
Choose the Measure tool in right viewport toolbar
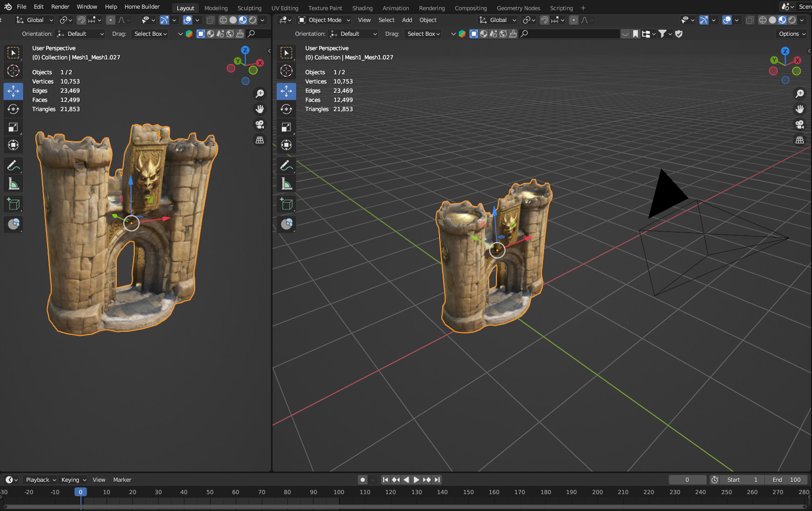(x=286, y=183)
